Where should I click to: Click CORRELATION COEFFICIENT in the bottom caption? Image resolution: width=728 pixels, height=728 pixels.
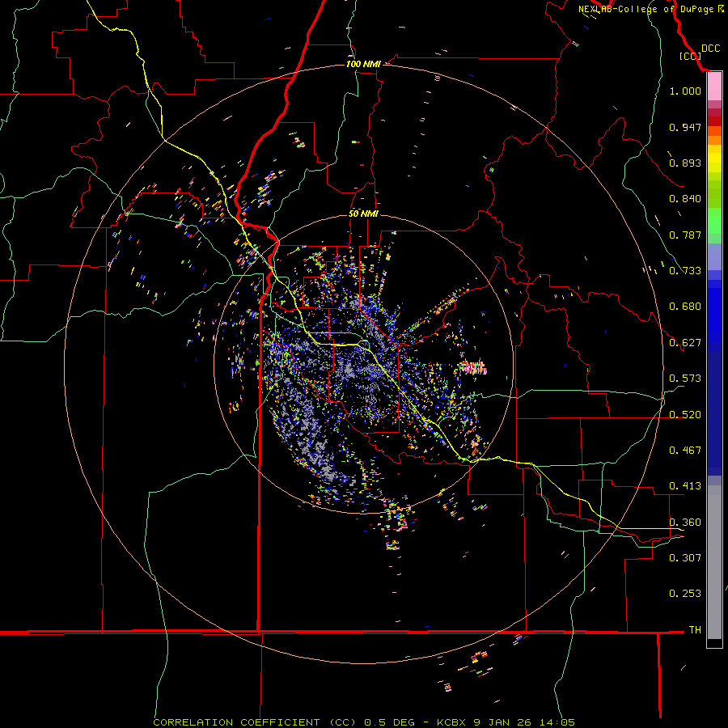[236, 722]
